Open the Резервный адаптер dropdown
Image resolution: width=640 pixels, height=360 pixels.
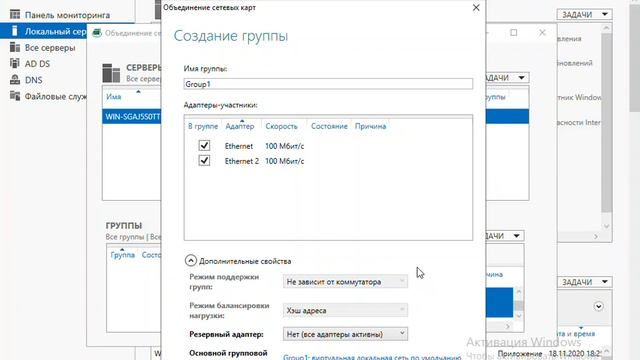(345, 334)
